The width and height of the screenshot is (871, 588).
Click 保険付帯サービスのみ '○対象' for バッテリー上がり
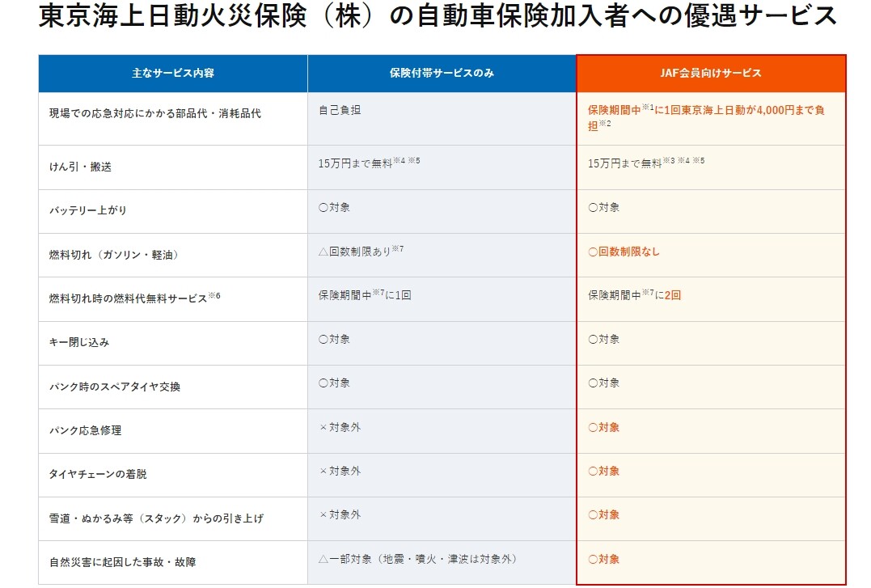pos(334,207)
